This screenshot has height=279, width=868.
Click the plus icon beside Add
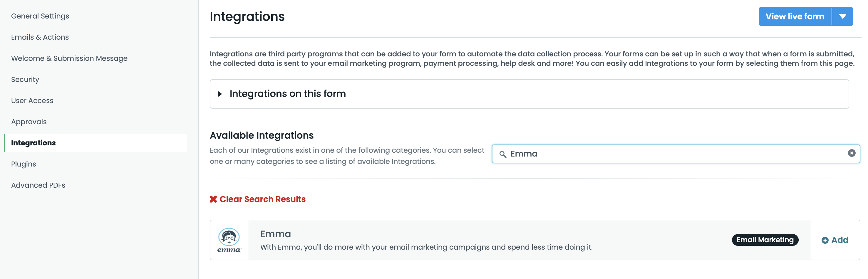pyautogui.click(x=825, y=240)
